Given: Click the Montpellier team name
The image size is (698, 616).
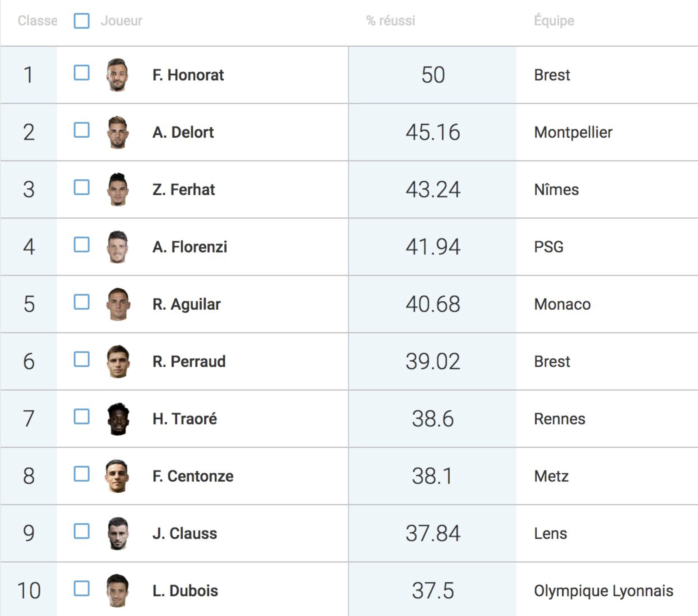Looking at the screenshot, I should 573,132.
